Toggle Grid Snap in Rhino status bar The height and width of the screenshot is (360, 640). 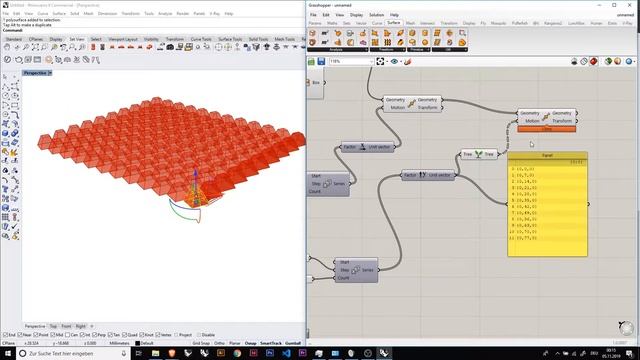[201, 343]
